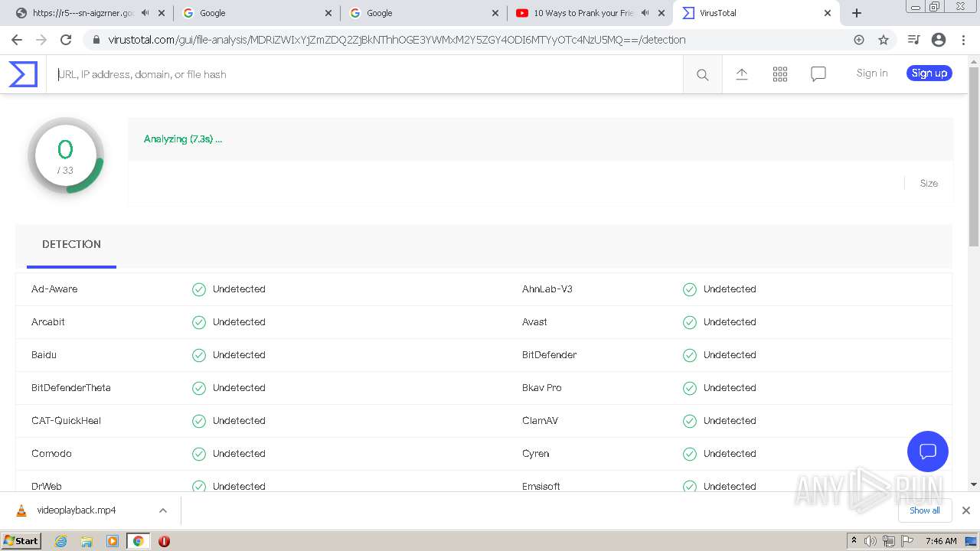Click the Comodo engine name
The image size is (980, 551).
51,454
